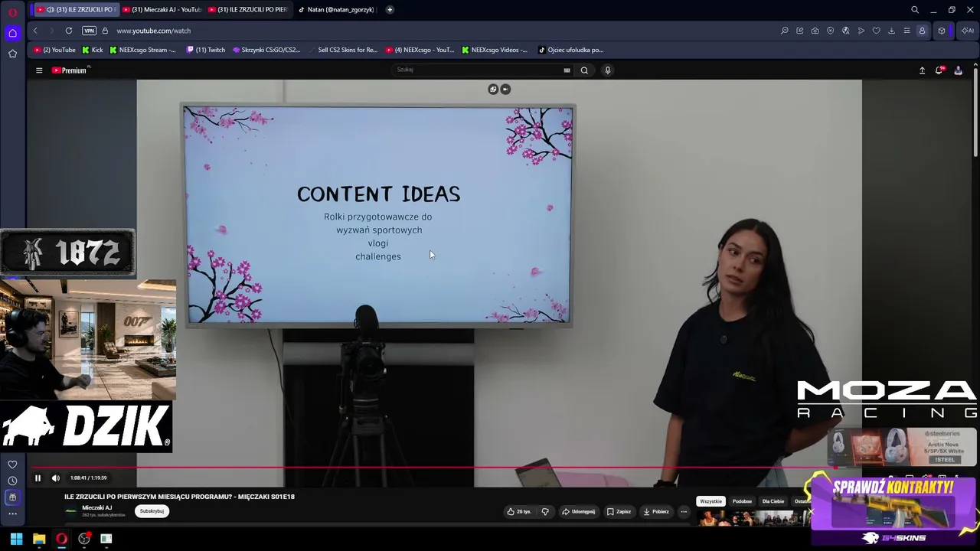Select the Dla Ciebie filter chip
980x551 pixels.
(x=773, y=501)
